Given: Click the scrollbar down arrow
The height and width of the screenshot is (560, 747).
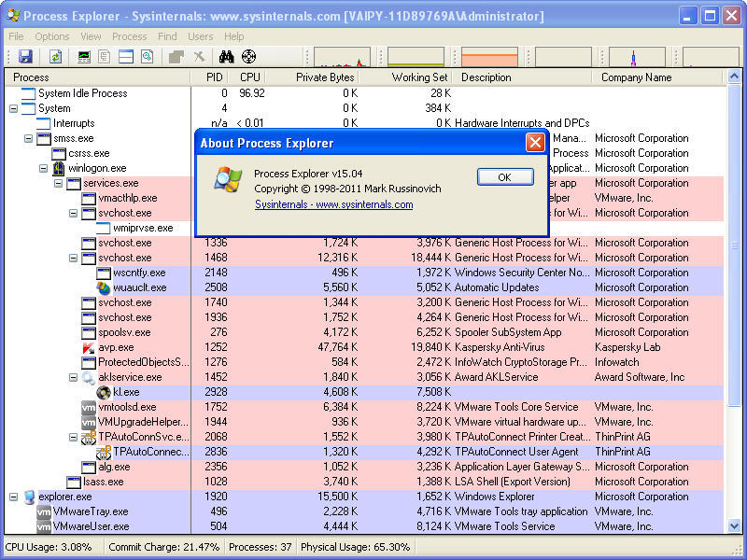Looking at the screenshot, I should tap(734, 526).
